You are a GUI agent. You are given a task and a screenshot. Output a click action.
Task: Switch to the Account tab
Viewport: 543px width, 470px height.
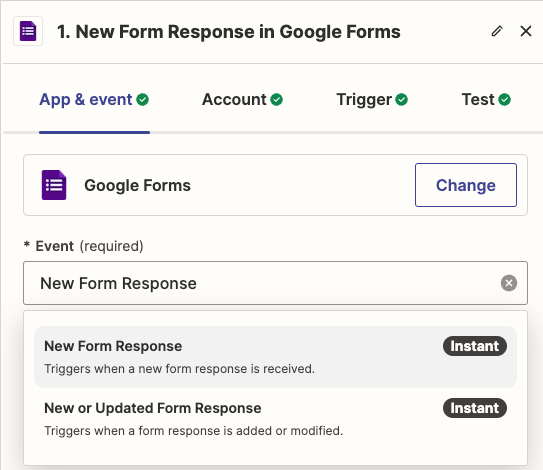click(242, 100)
